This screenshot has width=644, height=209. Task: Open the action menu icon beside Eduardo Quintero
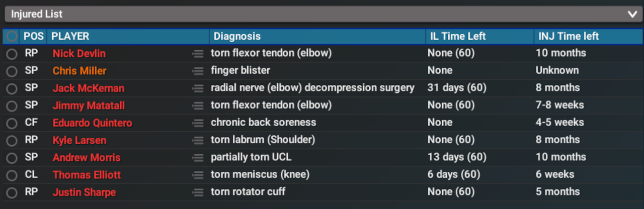(x=198, y=123)
